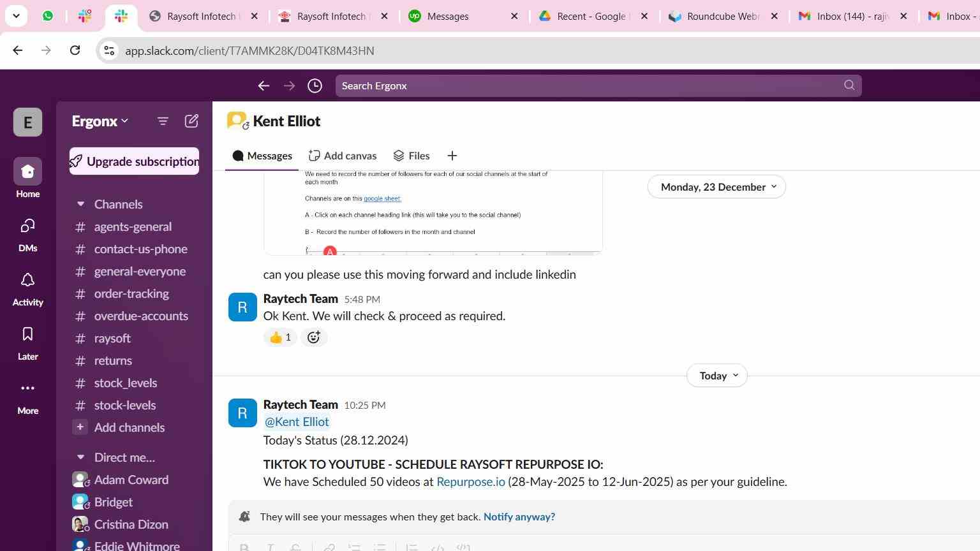The height and width of the screenshot is (551, 980).
Task: Open Later bookmarks view
Action: pos(27,342)
